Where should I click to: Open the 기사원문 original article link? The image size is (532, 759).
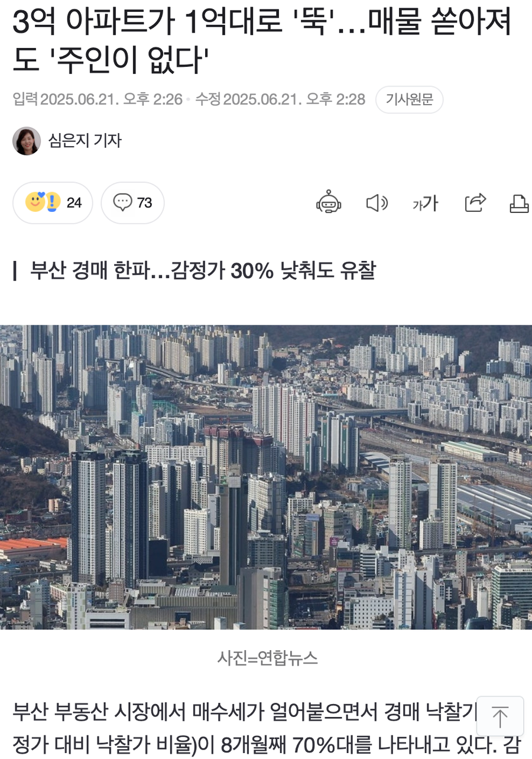[x=409, y=99]
